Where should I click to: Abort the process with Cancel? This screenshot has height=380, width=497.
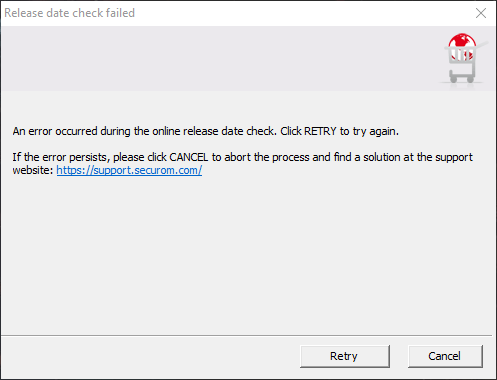445,356
